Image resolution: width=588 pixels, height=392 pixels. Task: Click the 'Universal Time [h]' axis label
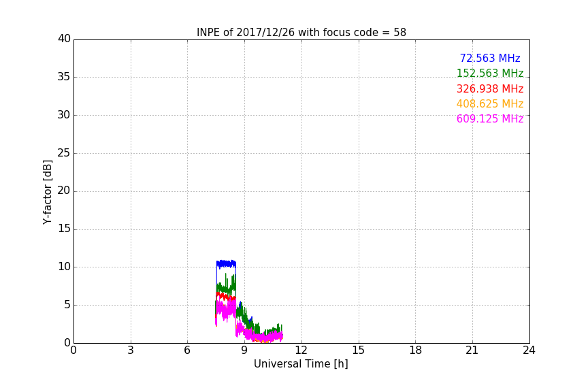click(x=301, y=364)
